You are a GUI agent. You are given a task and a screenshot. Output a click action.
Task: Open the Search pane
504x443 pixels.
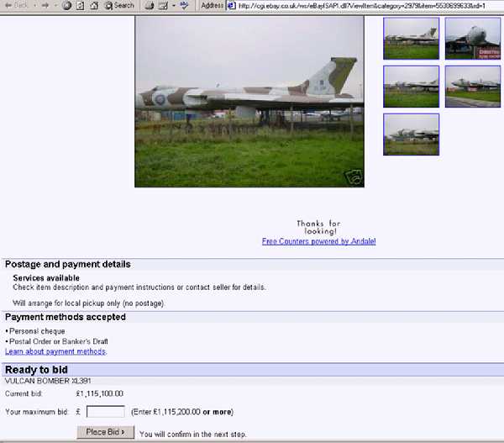tap(119, 5)
